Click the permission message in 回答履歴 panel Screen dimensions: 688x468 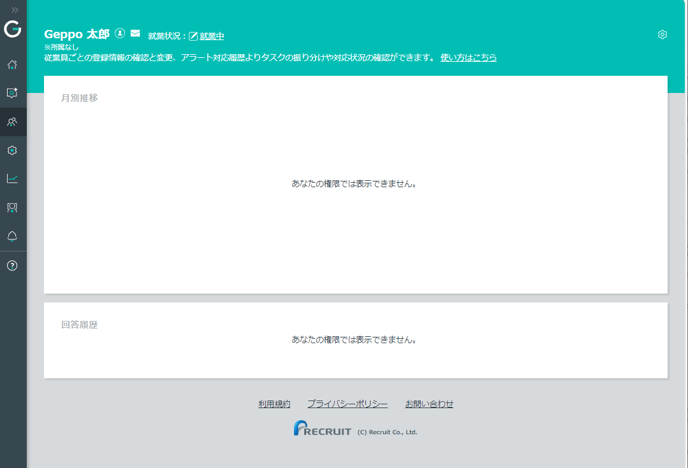point(354,340)
